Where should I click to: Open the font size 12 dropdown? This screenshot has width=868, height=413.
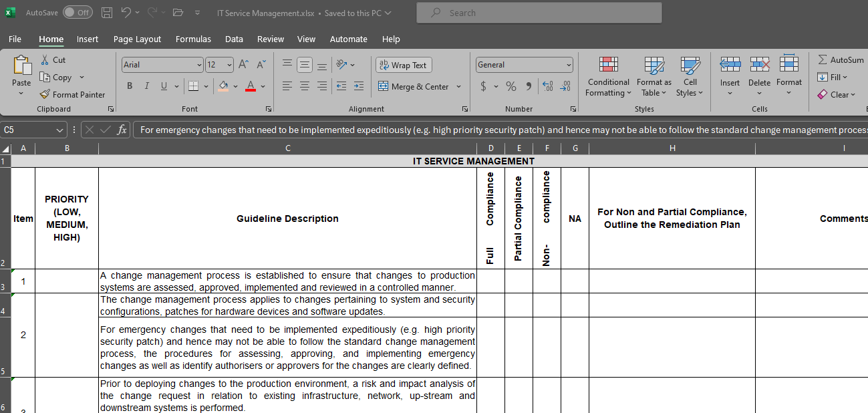point(230,65)
